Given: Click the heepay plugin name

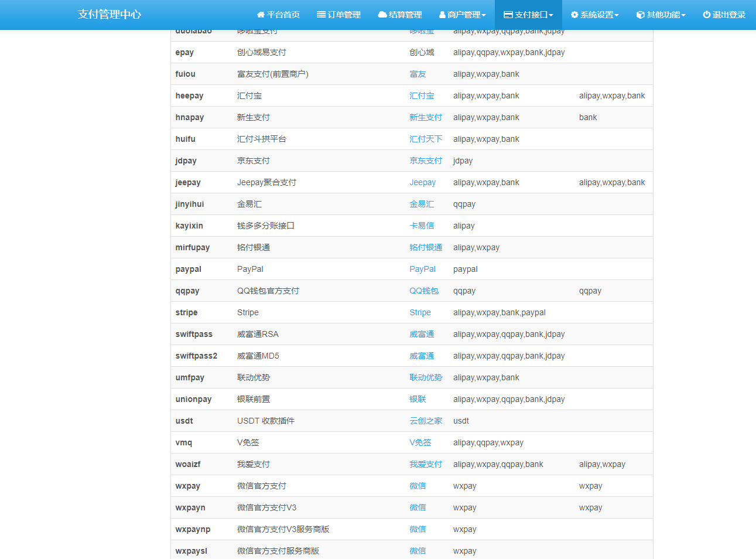Looking at the screenshot, I should (189, 96).
